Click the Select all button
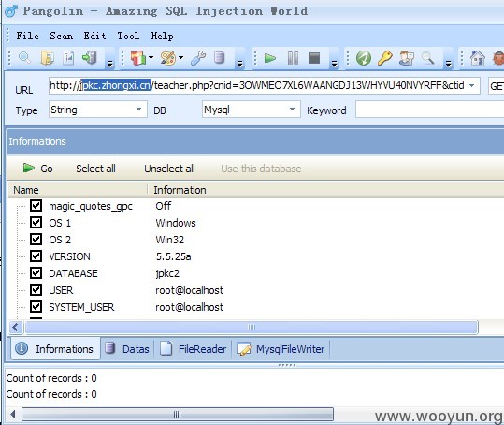504x425 pixels. tap(95, 169)
